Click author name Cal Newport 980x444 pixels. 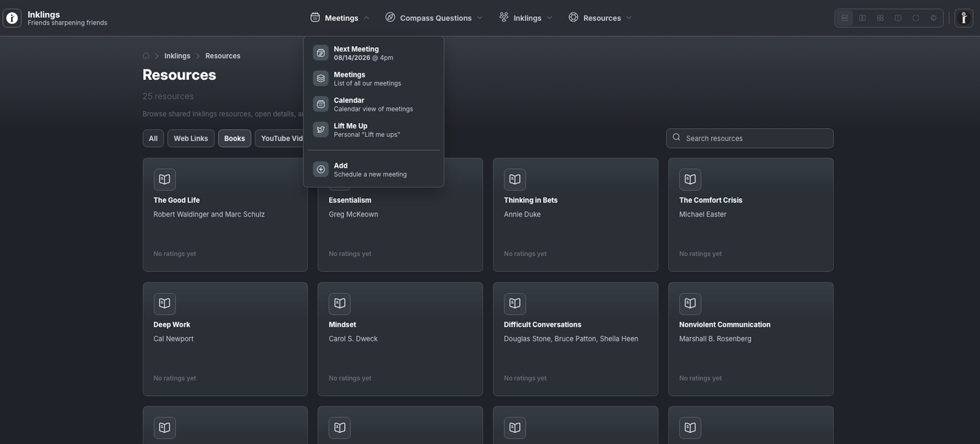(174, 339)
